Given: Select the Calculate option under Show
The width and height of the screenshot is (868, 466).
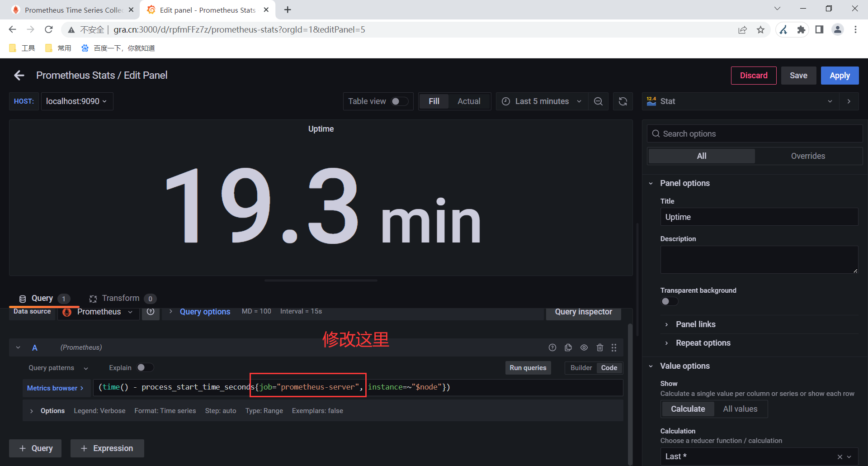Looking at the screenshot, I should point(688,409).
